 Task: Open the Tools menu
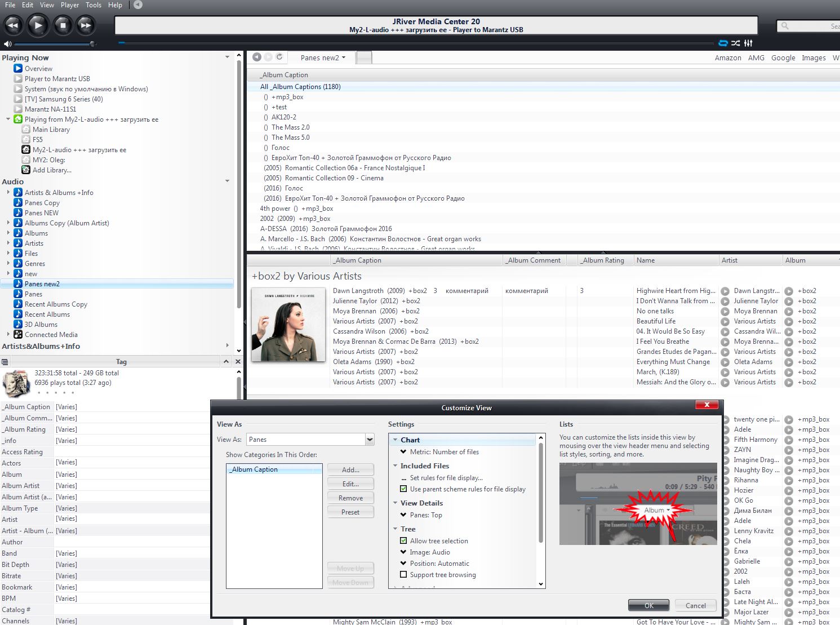[94, 5]
